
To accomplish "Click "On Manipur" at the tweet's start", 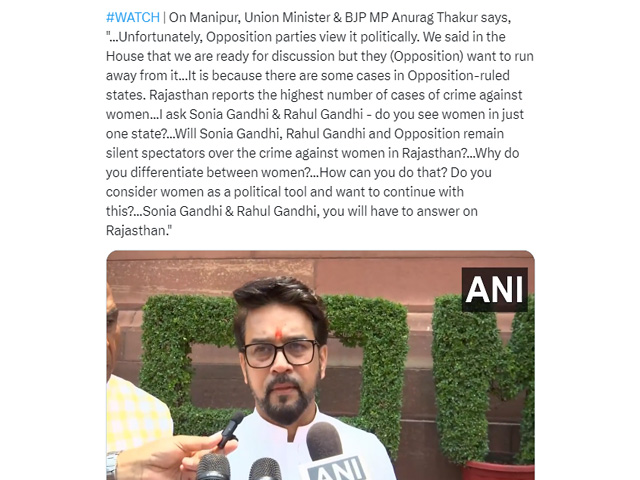I will 205,18.
